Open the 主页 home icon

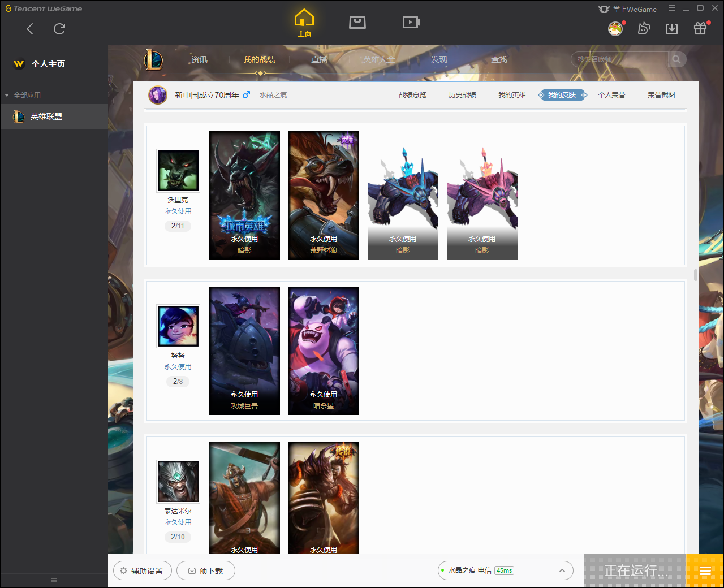(x=304, y=23)
